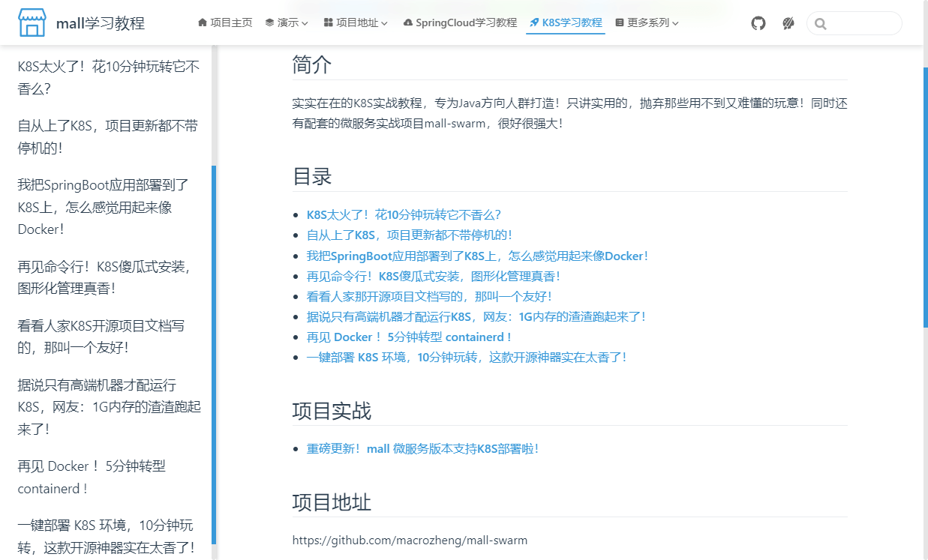Click the cloud icon beside SpringCloud学习教程

pos(407,22)
